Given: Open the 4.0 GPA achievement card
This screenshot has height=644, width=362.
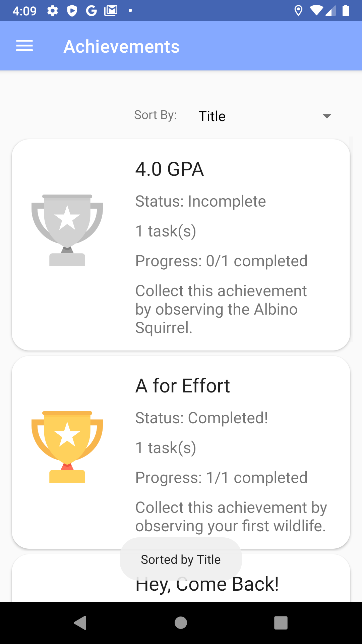Looking at the screenshot, I should [x=181, y=245].
